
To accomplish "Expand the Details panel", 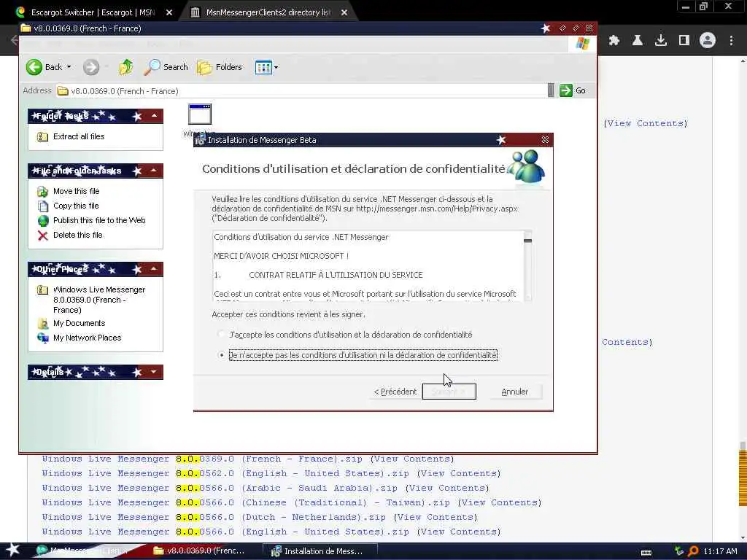I will (154, 372).
